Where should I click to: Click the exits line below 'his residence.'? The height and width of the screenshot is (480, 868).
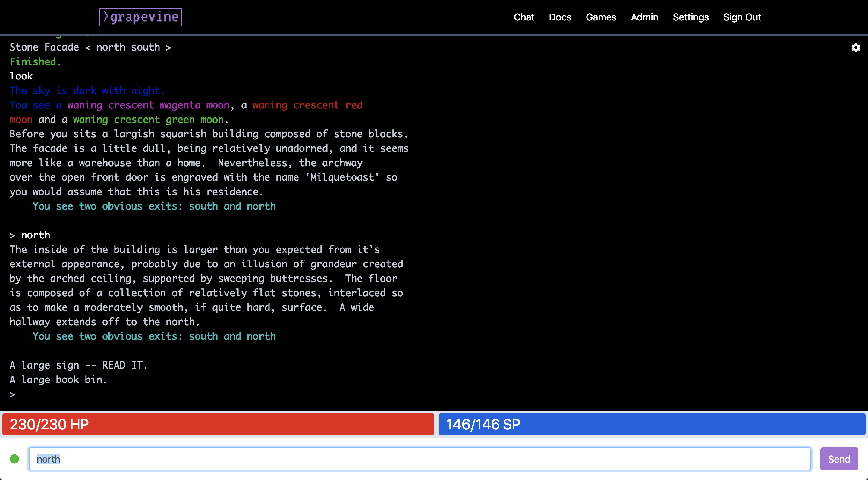pyautogui.click(x=154, y=206)
